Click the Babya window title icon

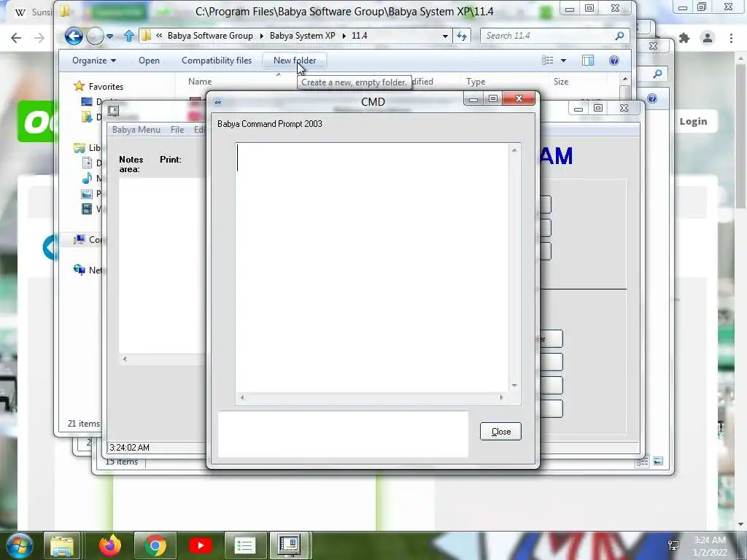coord(113,111)
